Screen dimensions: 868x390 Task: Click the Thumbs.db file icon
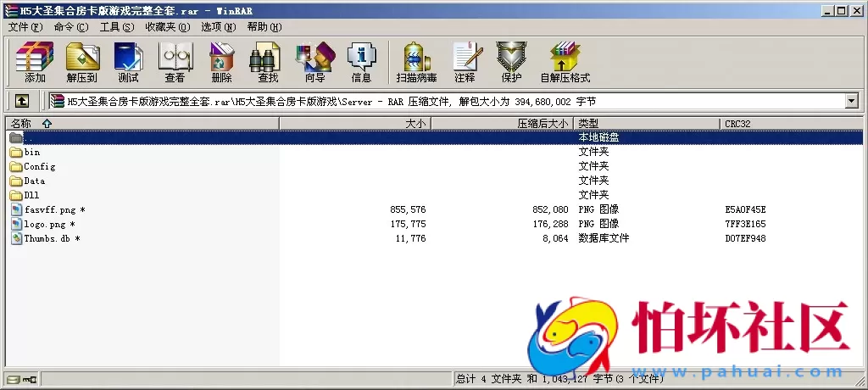tap(17, 238)
